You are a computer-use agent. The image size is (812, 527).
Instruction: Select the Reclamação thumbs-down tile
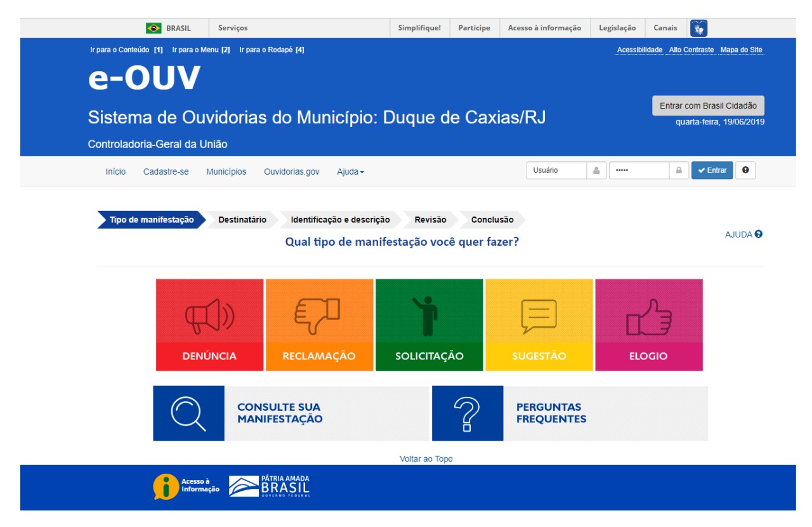point(318,316)
